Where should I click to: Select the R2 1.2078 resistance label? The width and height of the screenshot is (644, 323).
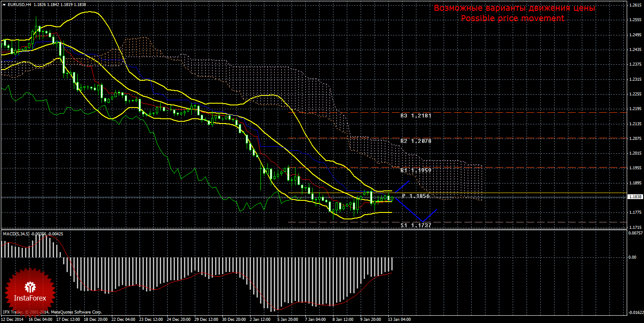(x=416, y=141)
